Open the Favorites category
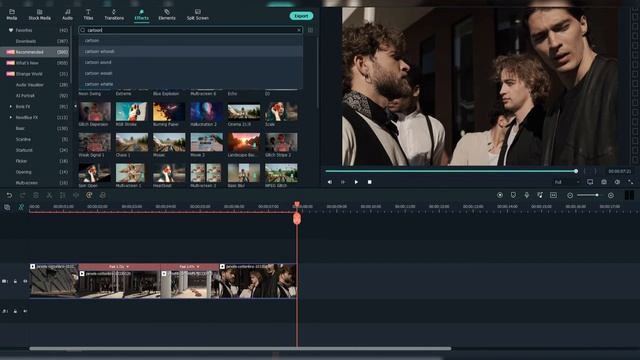This screenshot has height=360, width=640. tap(35, 30)
